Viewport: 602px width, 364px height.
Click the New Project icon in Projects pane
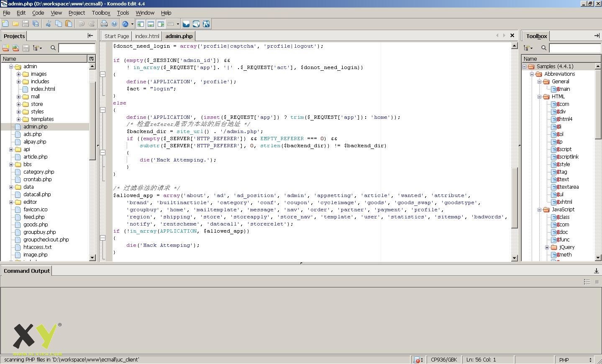click(6, 48)
